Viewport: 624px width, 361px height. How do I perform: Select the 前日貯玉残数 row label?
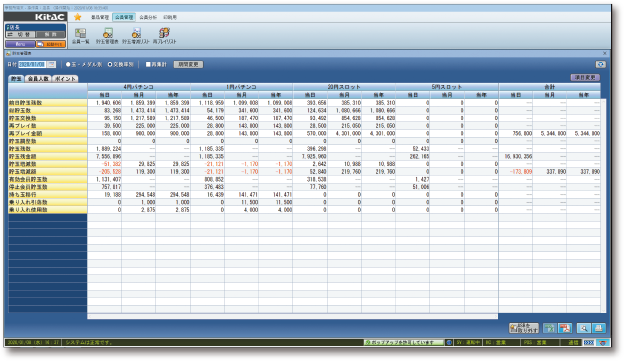[48, 103]
